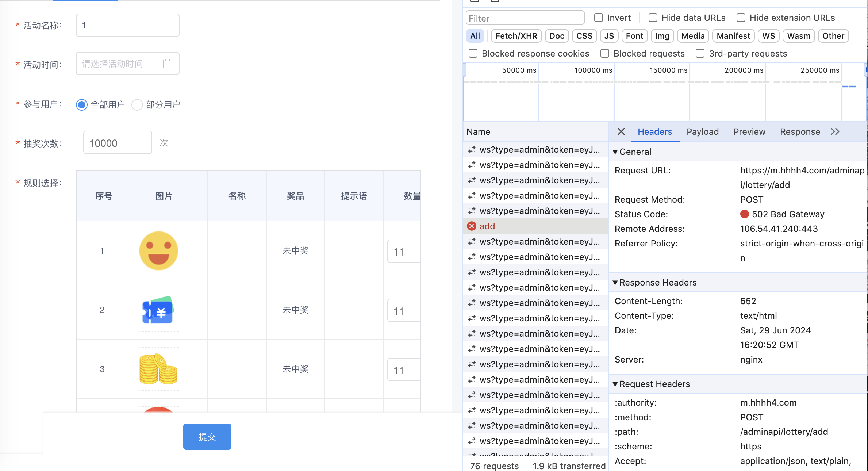868x471 pixels.
Task: Click the blue coupon prize image
Action: 158,310
